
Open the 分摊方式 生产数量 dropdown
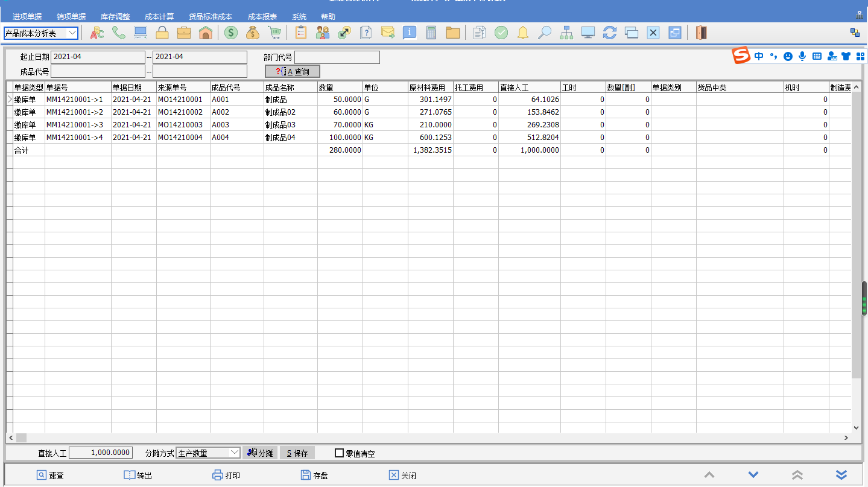point(235,453)
